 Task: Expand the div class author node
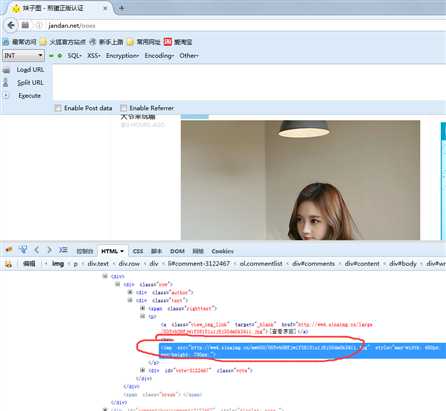click(130, 292)
